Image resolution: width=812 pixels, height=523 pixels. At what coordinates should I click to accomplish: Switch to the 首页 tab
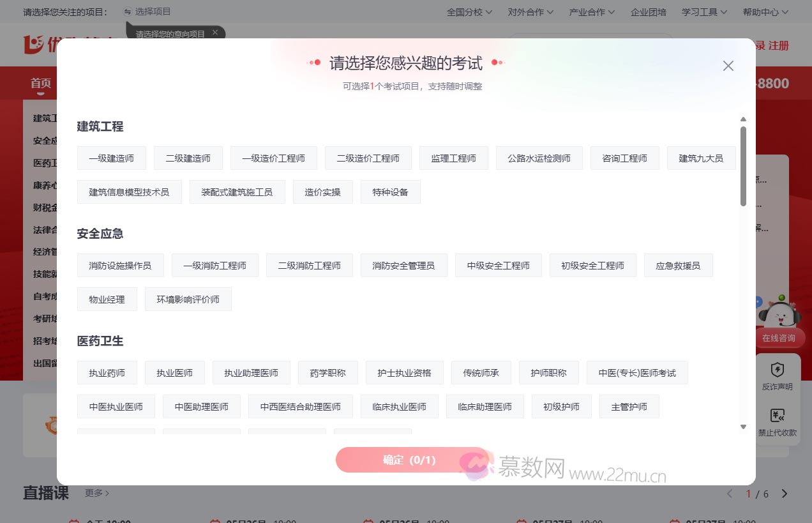click(40, 83)
